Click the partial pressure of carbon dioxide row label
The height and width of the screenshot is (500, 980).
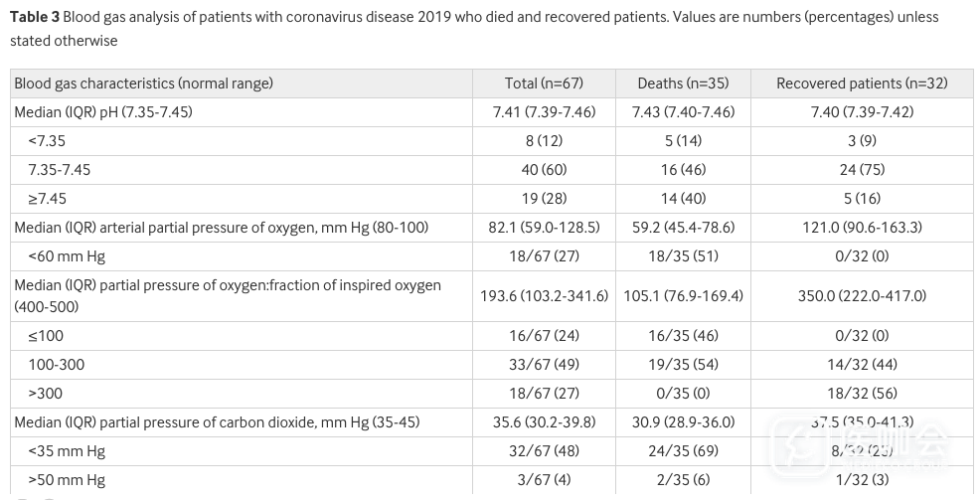(x=217, y=422)
